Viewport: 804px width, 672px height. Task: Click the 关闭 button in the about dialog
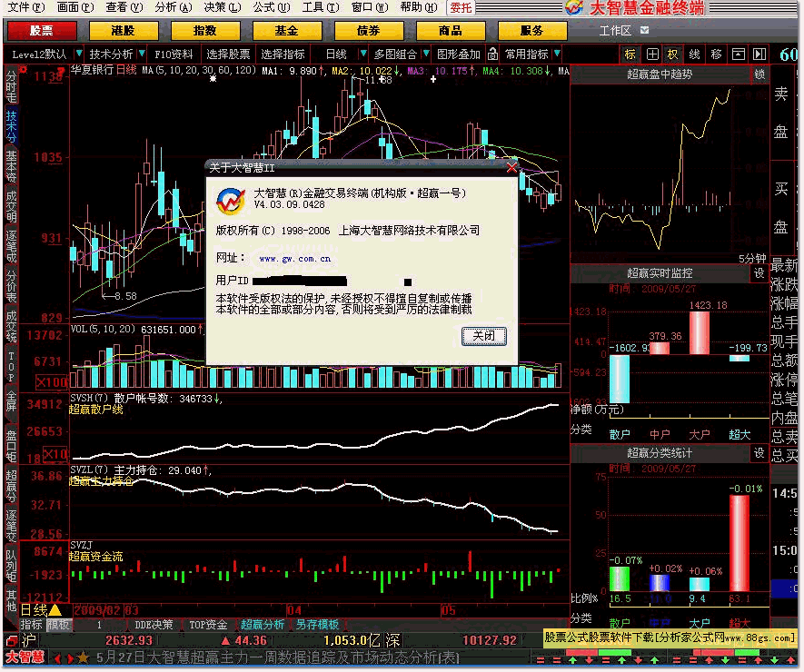click(x=483, y=336)
